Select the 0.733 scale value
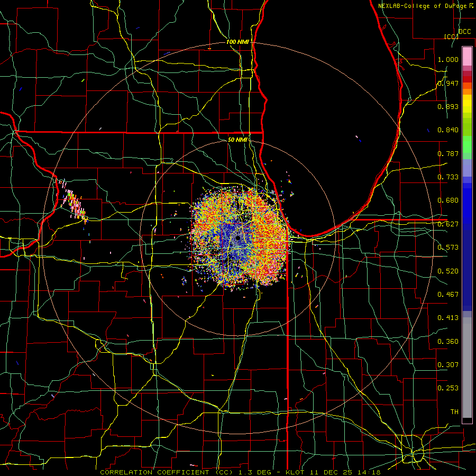This screenshot has height=476, width=476. click(448, 177)
